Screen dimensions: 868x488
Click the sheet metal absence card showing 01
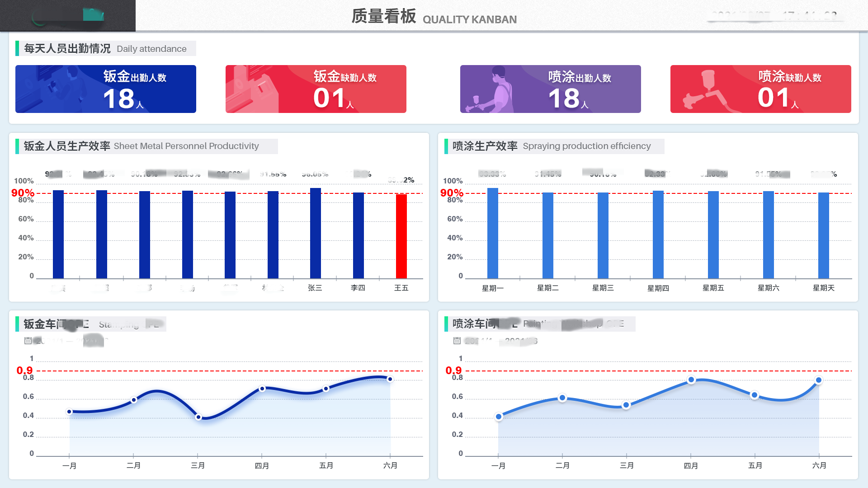click(x=316, y=89)
